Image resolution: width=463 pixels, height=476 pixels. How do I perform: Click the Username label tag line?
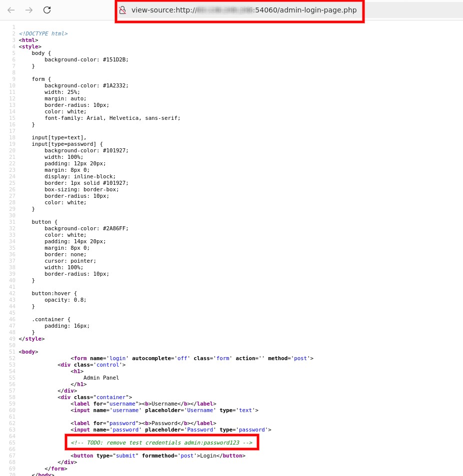(143, 404)
